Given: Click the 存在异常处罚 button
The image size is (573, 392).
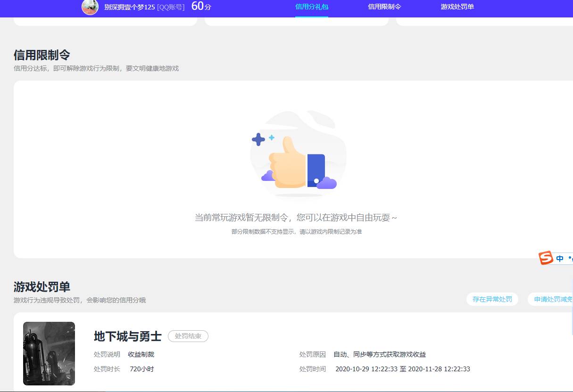Looking at the screenshot, I should [492, 299].
